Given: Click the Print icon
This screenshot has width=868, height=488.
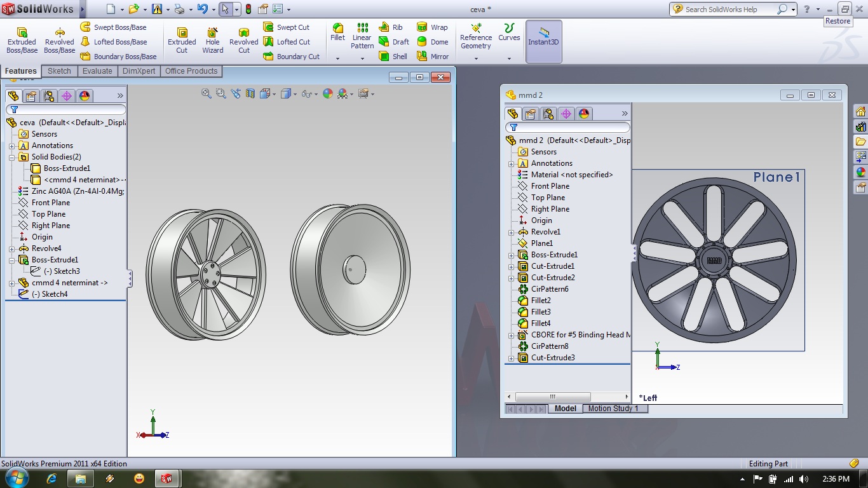Looking at the screenshot, I should click(179, 9).
